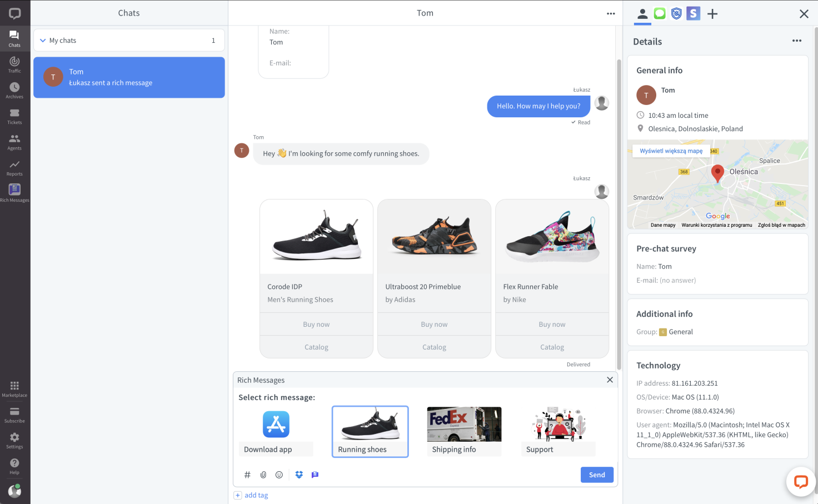Select the Shipping info rich message

[x=464, y=432]
